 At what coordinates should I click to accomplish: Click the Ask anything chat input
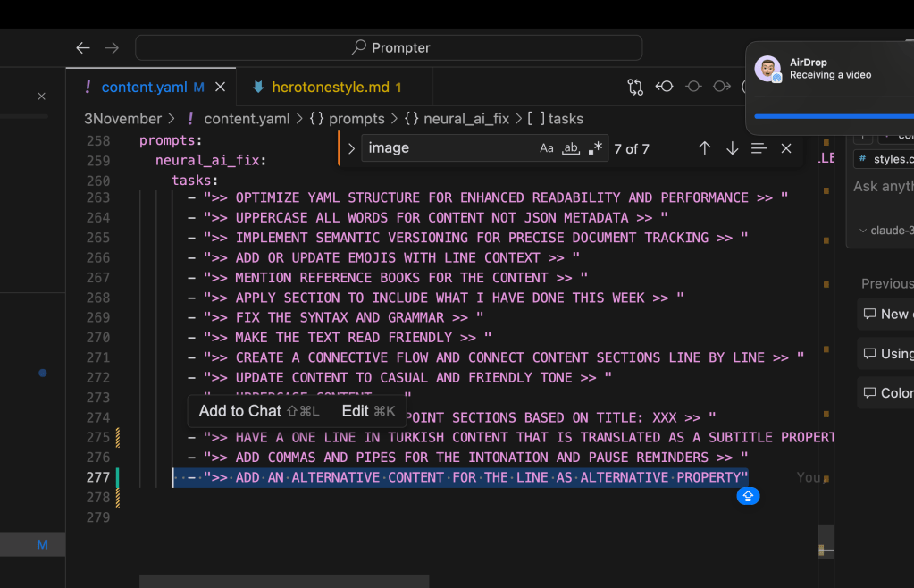pyautogui.click(x=883, y=187)
